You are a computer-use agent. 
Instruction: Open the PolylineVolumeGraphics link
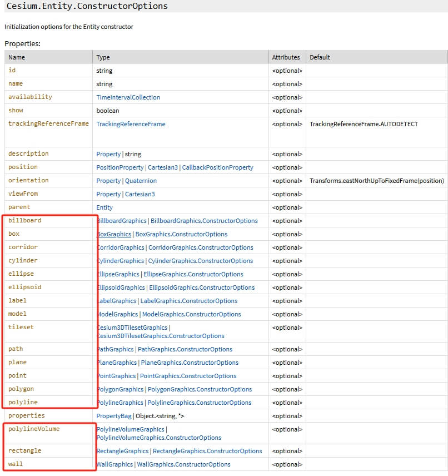(x=130, y=429)
